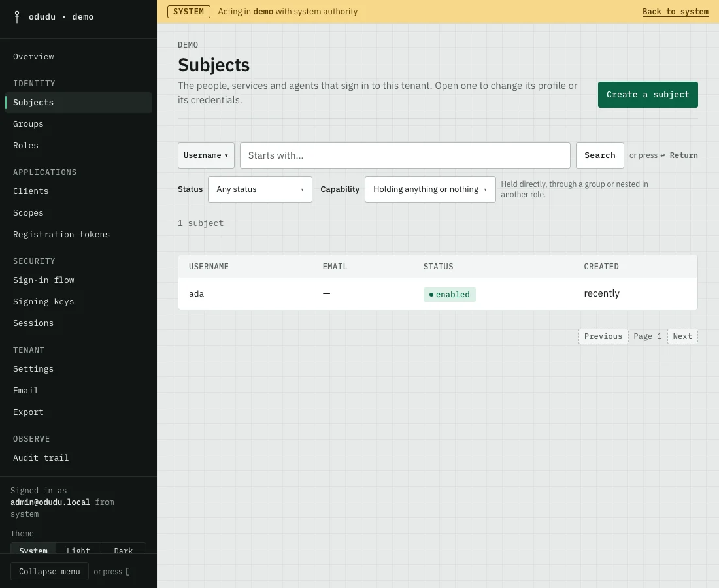
Task: Click admin@odudu.local signed-in text
Action: 50,502
